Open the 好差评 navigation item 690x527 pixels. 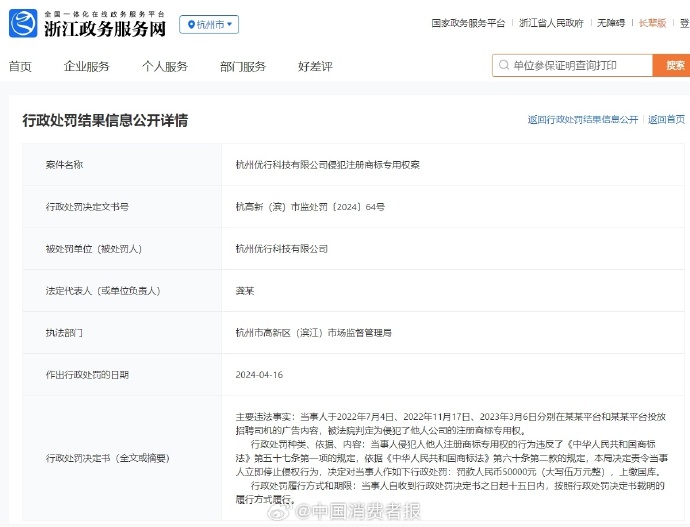tap(314, 66)
